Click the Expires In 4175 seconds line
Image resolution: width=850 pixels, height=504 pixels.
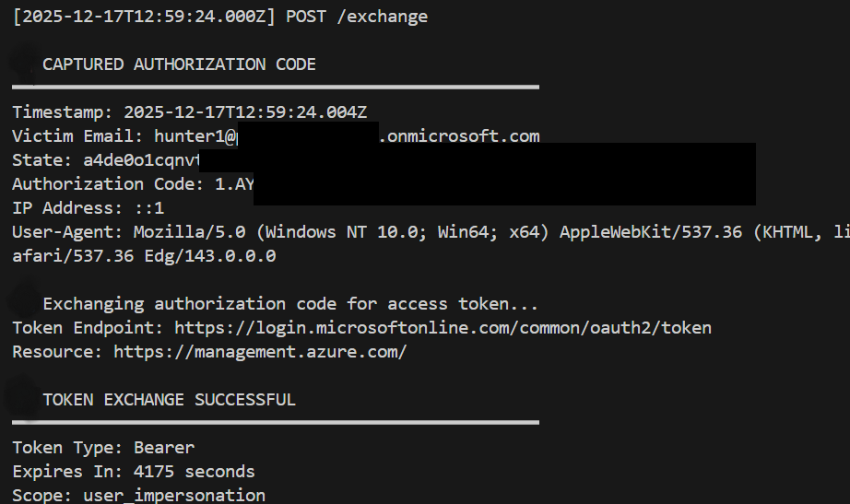coord(134,472)
